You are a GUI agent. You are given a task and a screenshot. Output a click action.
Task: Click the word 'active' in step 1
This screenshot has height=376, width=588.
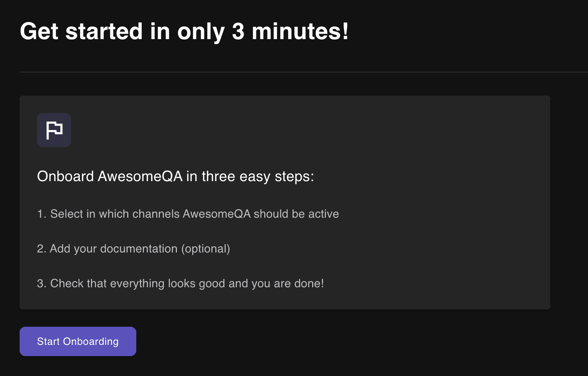tap(323, 214)
